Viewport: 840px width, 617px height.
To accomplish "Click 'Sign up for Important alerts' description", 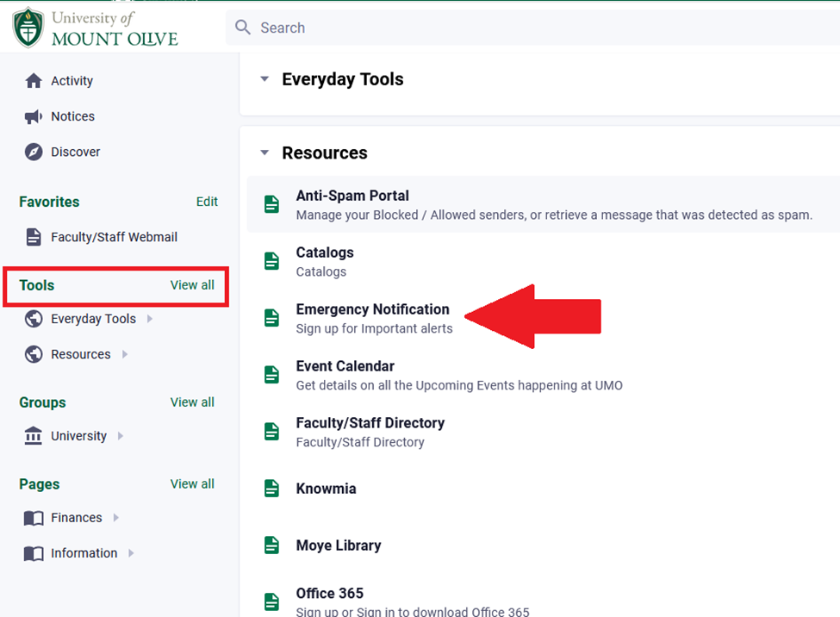I will pos(375,328).
